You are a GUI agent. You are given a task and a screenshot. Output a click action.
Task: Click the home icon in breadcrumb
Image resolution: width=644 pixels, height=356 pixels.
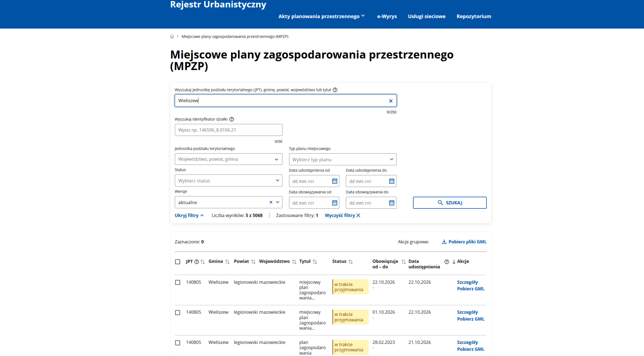(172, 37)
